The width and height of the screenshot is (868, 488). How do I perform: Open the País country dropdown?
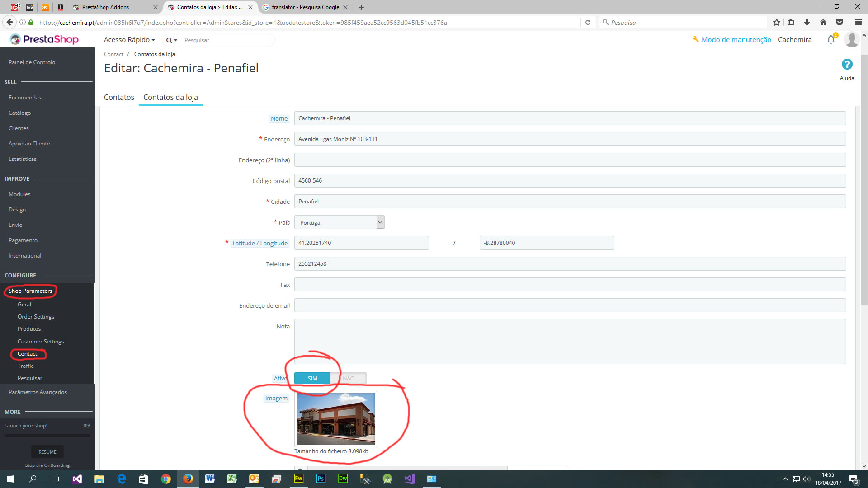[339, 222]
